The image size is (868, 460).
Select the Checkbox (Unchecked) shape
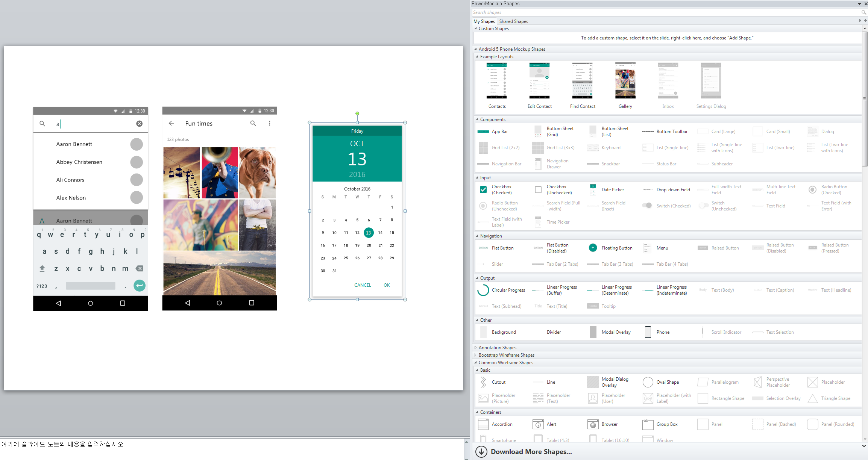tap(554, 190)
